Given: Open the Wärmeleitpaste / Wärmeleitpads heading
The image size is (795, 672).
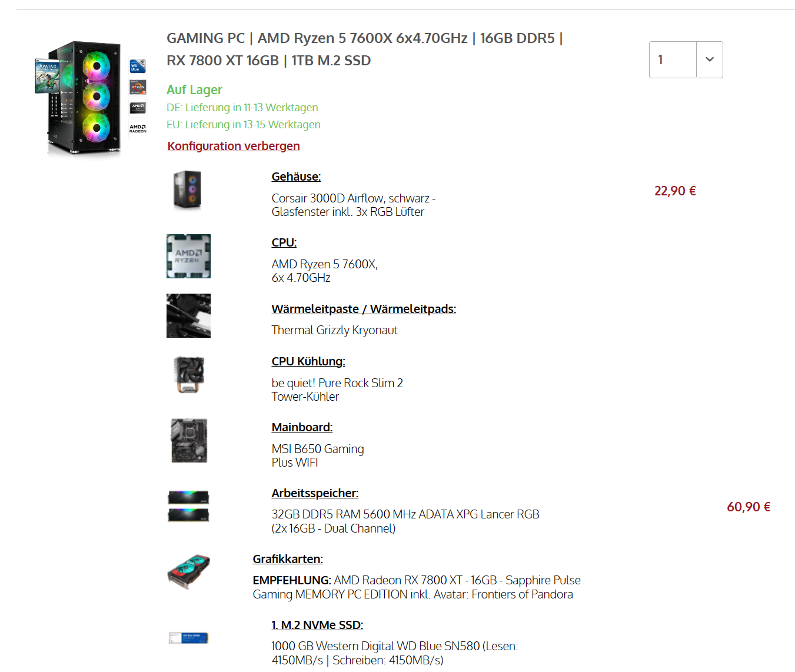Looking at the screenshot, I should pyautogui.click(x=364, y=309).
